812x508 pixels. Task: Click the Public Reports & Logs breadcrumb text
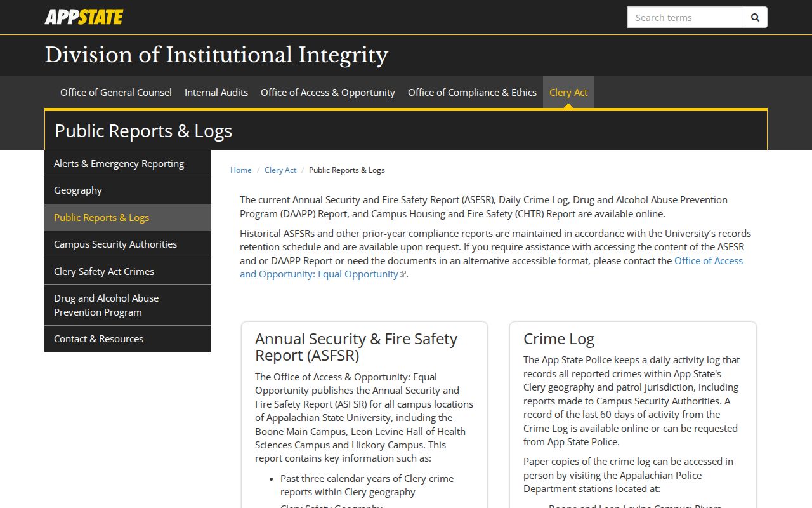(347, 170)
